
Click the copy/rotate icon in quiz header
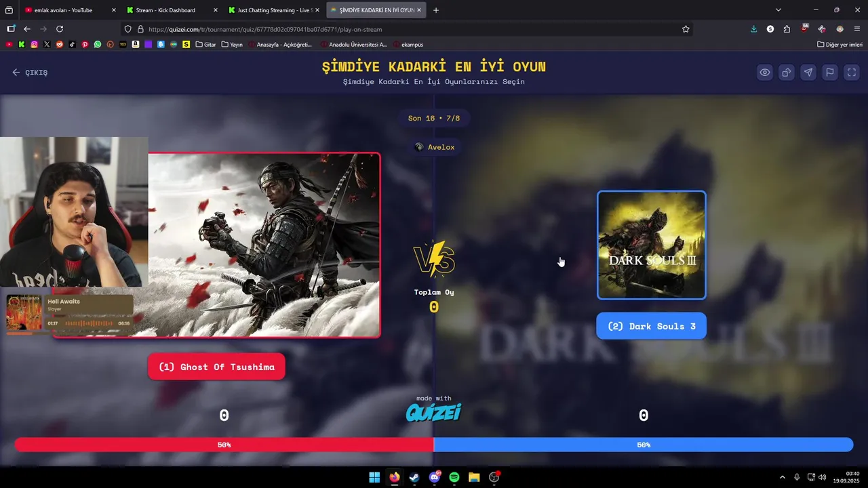click(787, 73)
